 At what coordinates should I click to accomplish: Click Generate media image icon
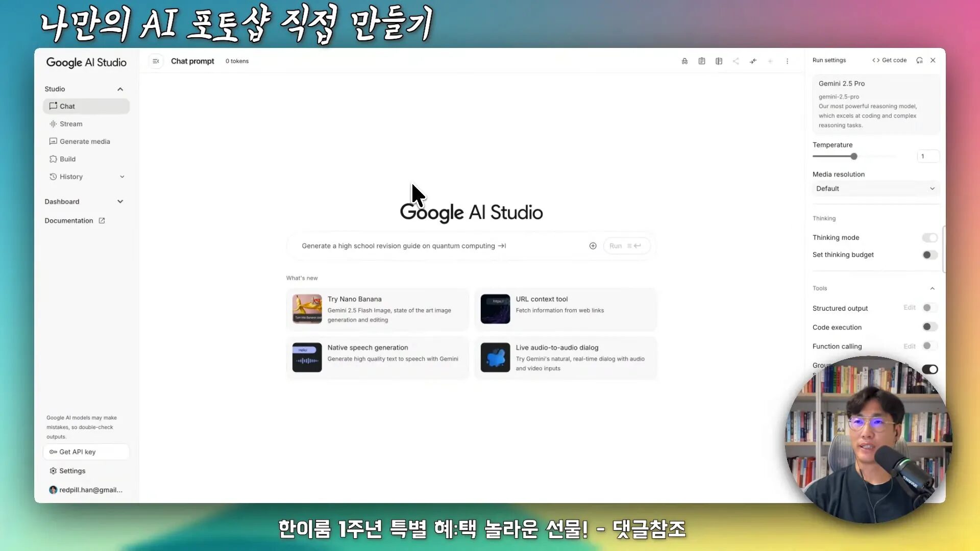click(53, 141)
